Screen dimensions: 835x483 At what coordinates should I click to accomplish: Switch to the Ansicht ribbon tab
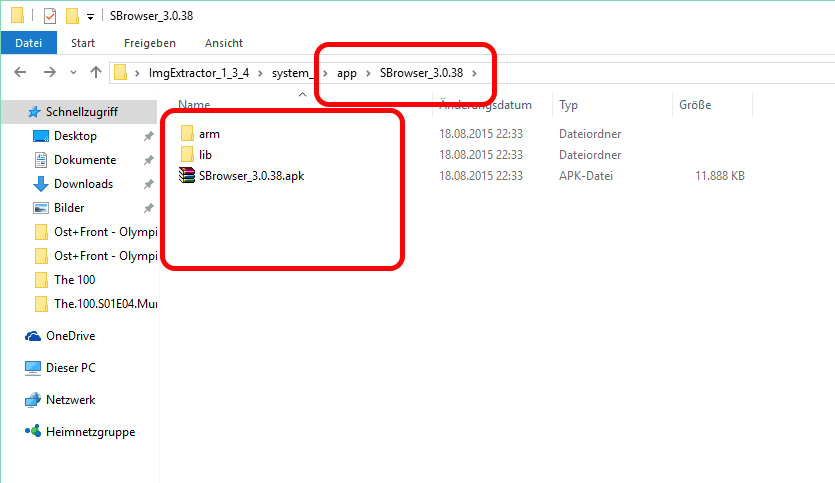tap(224, 43)
